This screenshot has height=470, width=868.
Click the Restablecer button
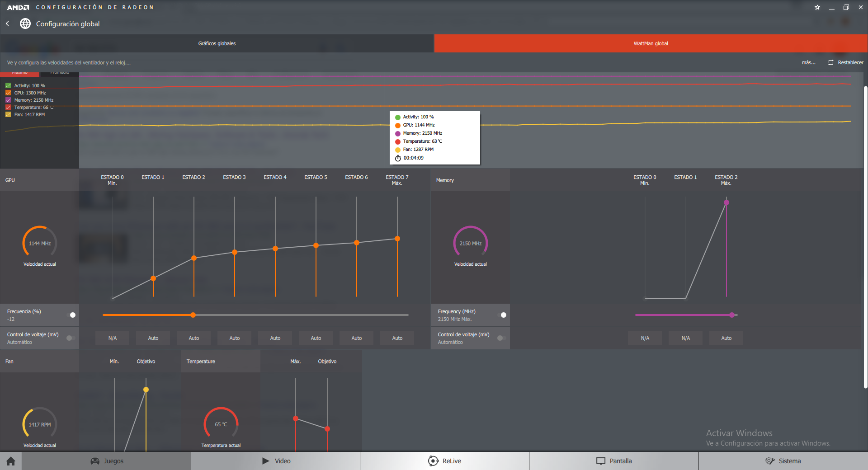845,62
